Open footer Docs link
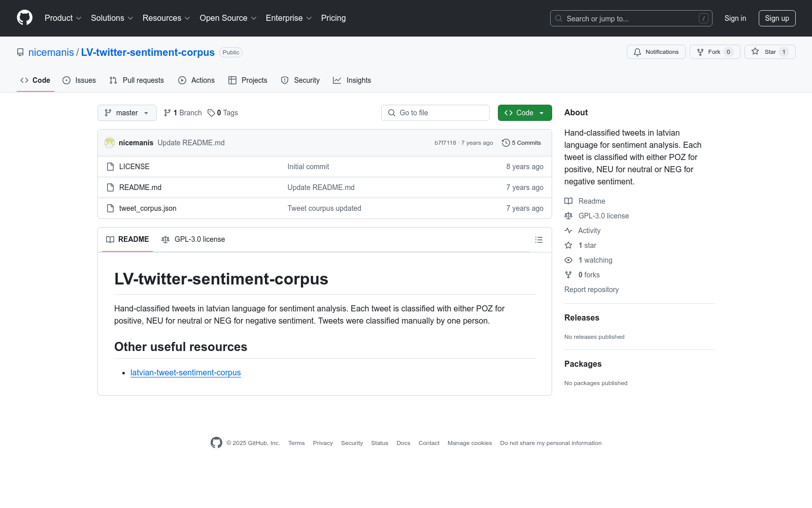 [403, 443]
